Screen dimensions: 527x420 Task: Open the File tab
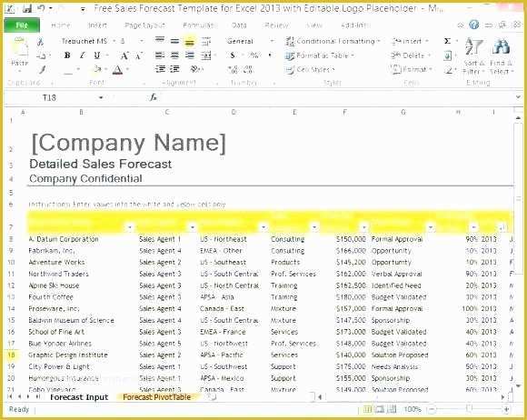pos(22,25)
